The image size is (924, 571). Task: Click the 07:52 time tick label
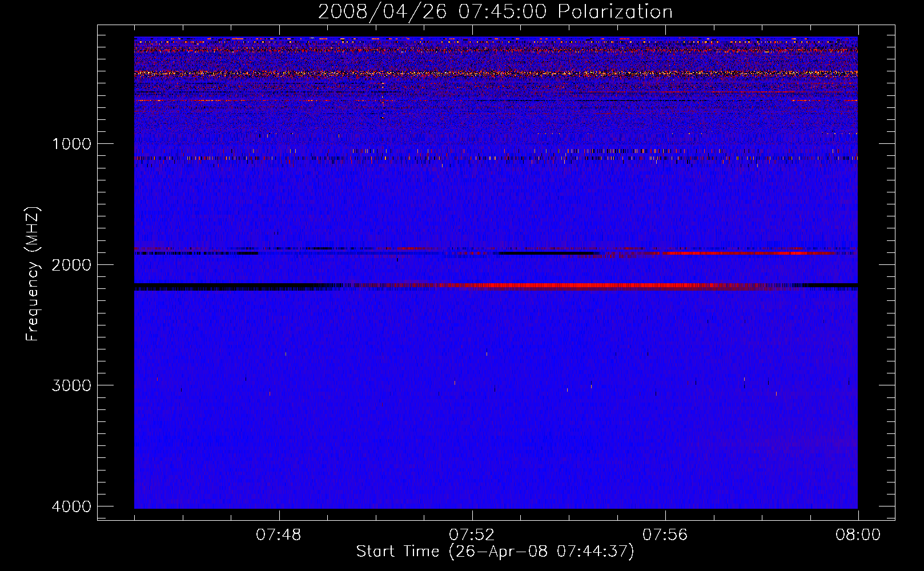472,535
